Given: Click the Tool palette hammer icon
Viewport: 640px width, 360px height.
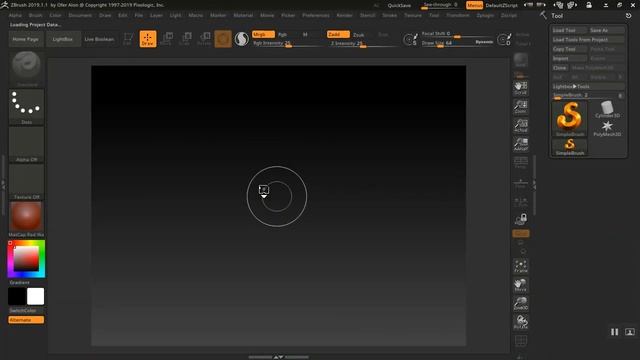Looking at the screenshot, I should [x=543, y=16].
